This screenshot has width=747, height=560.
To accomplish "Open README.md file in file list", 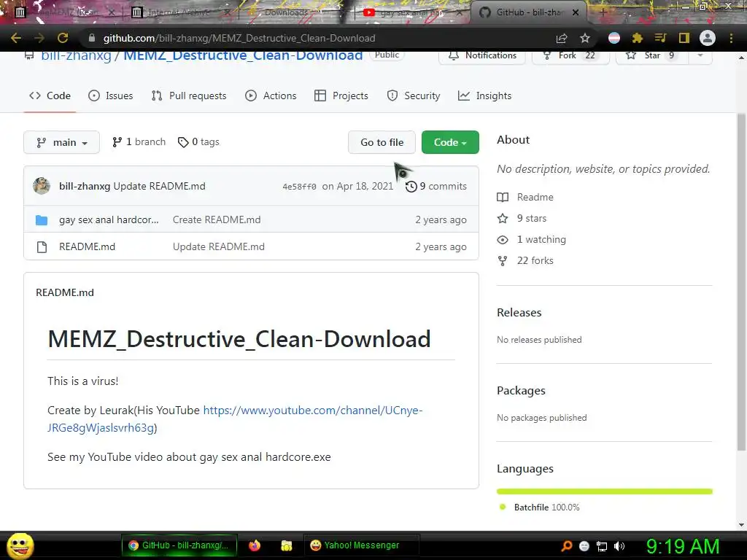I will tap(88, 246).
